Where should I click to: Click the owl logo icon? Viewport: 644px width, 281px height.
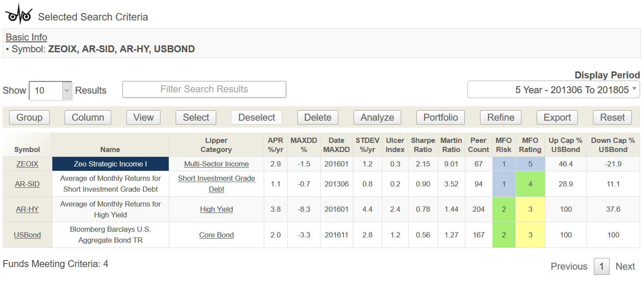tap(19, 14)
